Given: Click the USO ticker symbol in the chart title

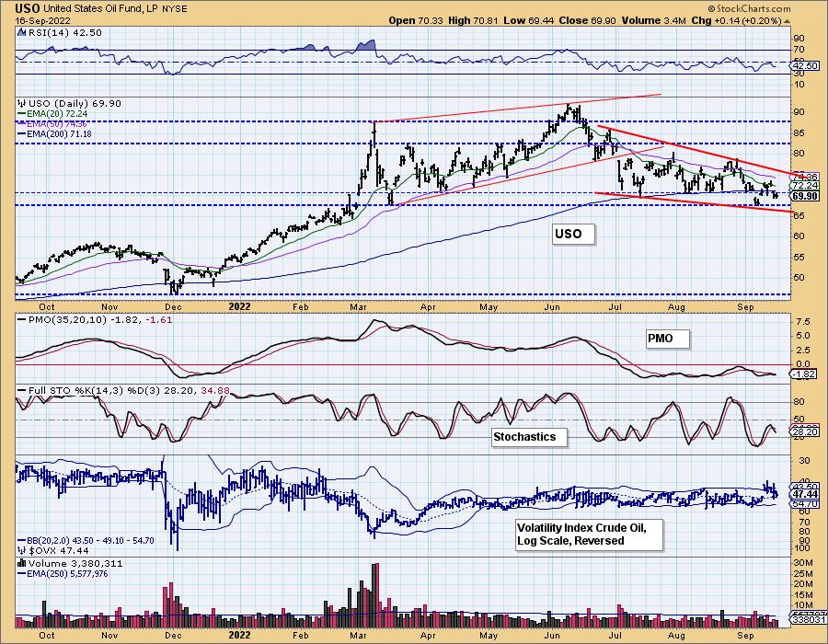Looking at the screenshot, I should (28, 8).
